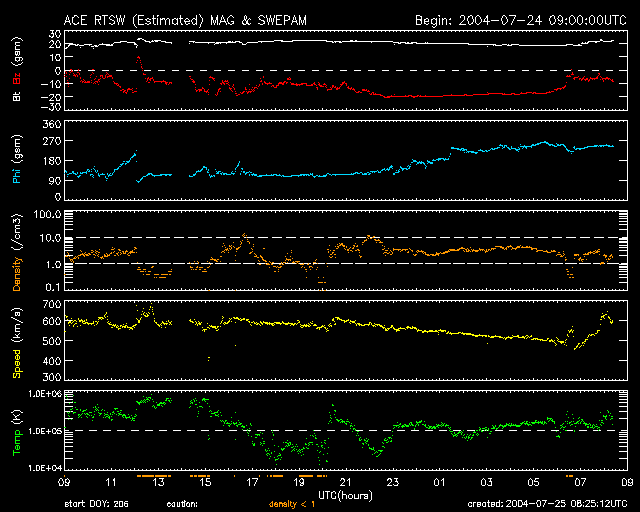The width and height of the screenshot is (640, 512).
Task: Select the '07' hour label on the time axis
Action: pos(580,482)
